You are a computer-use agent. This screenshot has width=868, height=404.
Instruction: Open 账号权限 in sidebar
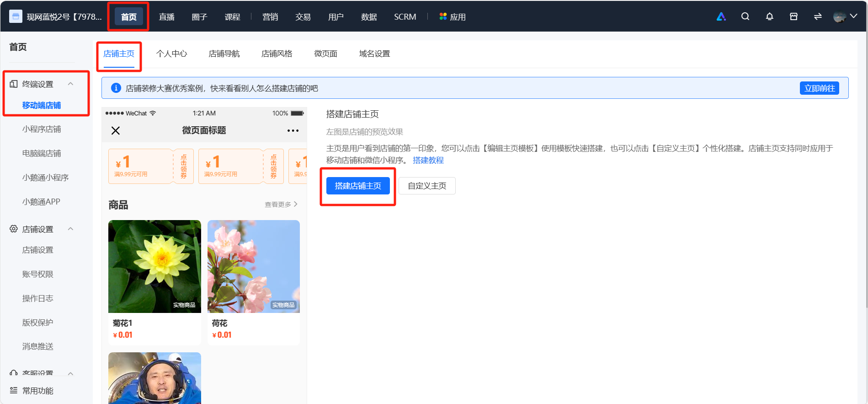click(x=38, y=274)
